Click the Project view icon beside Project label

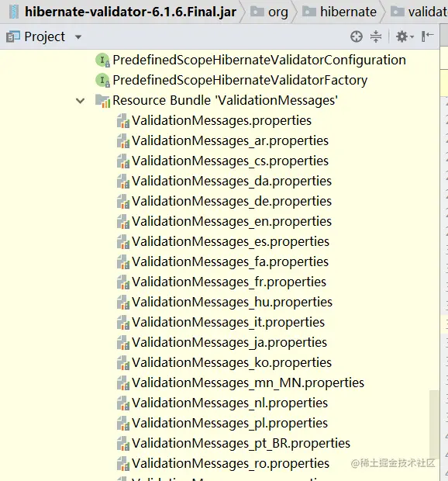point(13,36)
